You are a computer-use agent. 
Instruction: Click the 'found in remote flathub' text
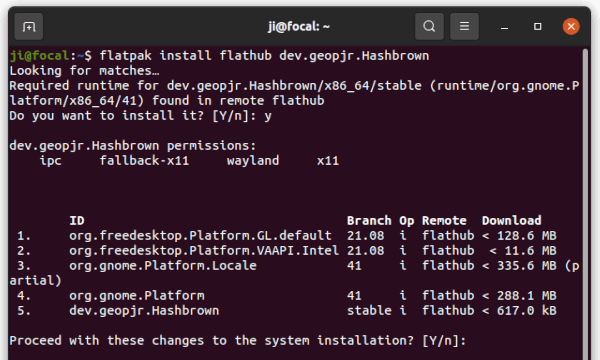pos(238,101)
